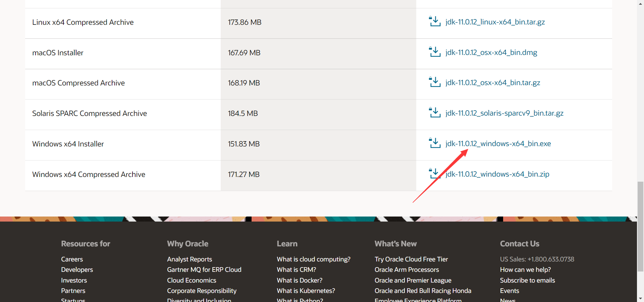Open What is CRM? link

tap(297, 269)
